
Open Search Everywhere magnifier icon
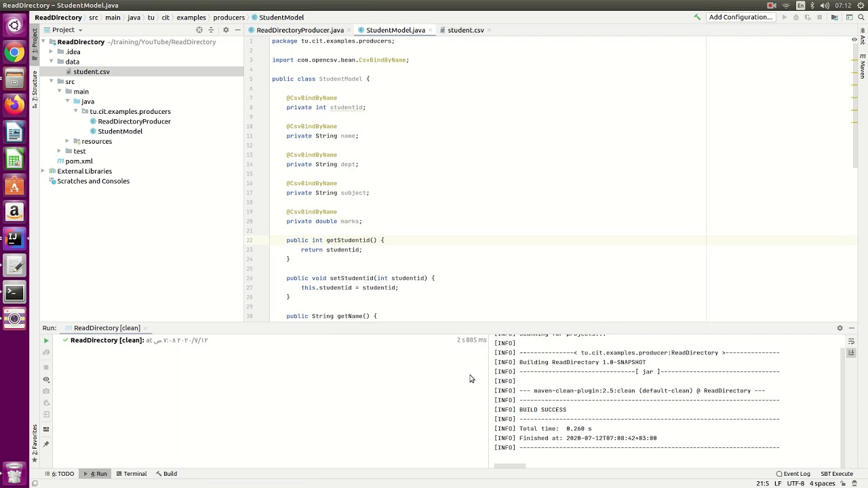coord(861,17)
